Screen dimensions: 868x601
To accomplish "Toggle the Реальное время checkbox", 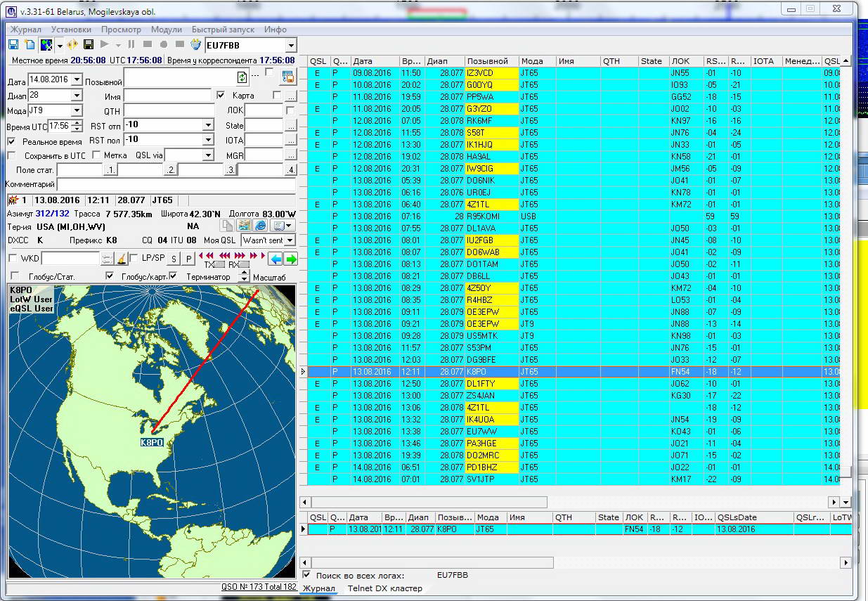I will pyautogui.click(x=11, y=141).
